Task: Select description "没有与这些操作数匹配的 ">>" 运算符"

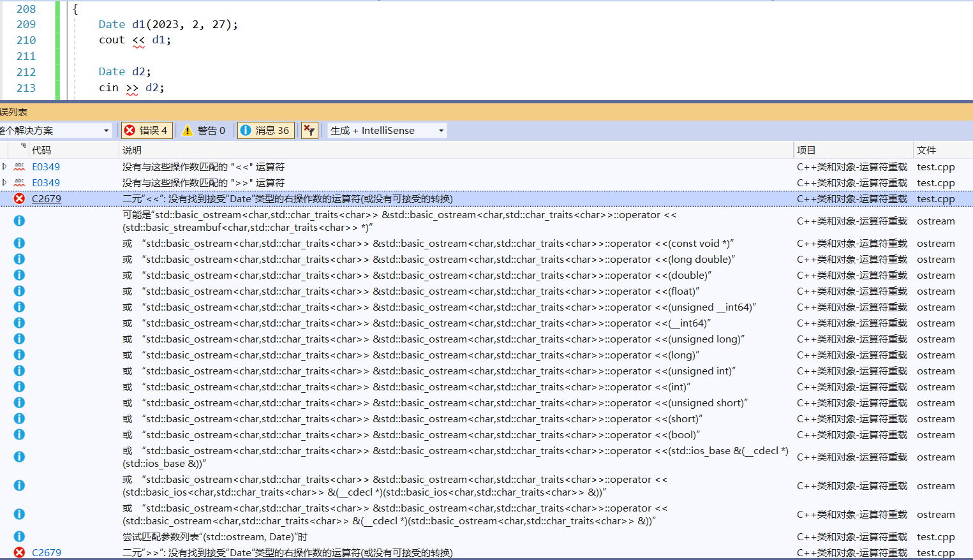Action: pyautogui.click(x=204, y=183)
